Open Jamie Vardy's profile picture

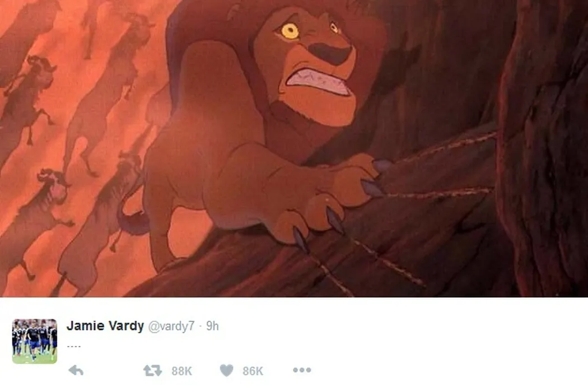pos(35,342)
